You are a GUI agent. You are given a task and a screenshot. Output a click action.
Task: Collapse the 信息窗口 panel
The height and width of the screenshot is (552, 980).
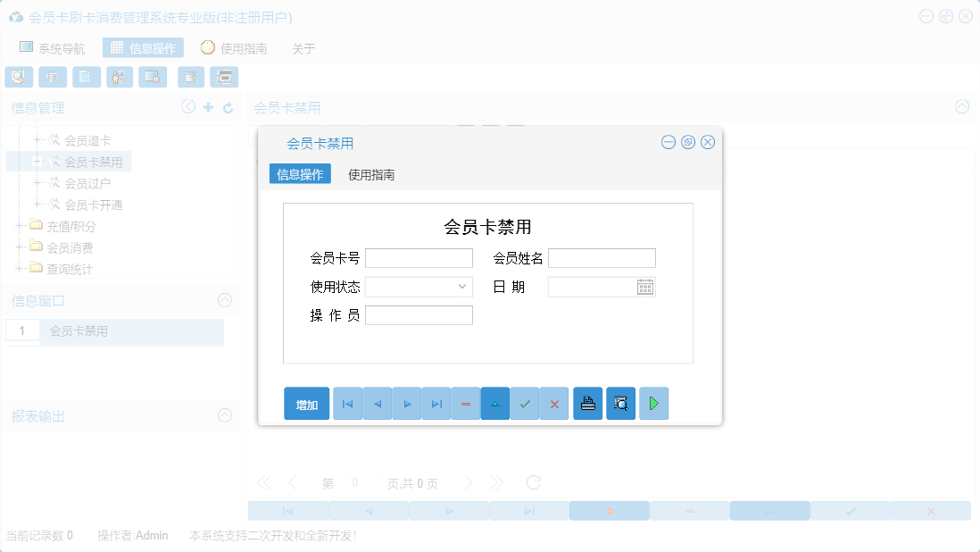point(224,300)
